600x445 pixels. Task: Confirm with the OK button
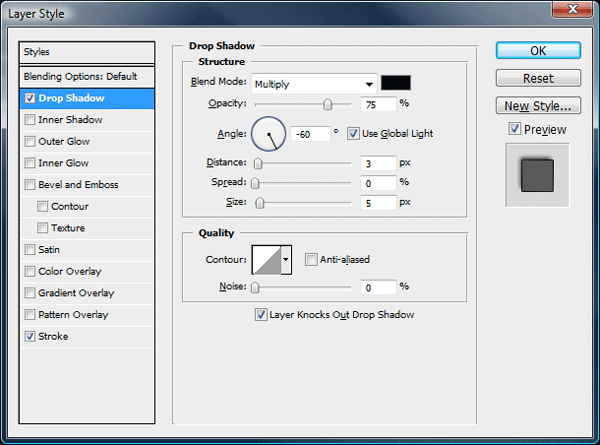(x=538, y=51)
